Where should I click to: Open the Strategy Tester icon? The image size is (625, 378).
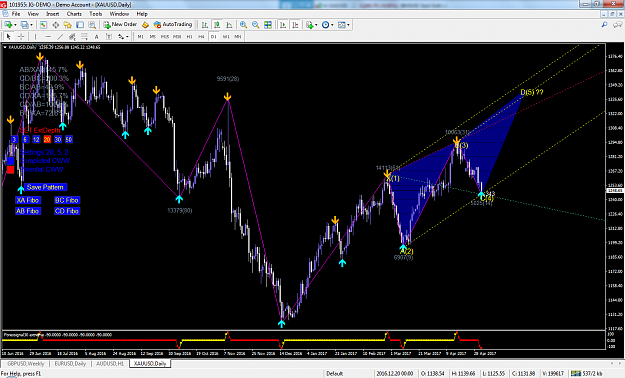pos(92,25)
